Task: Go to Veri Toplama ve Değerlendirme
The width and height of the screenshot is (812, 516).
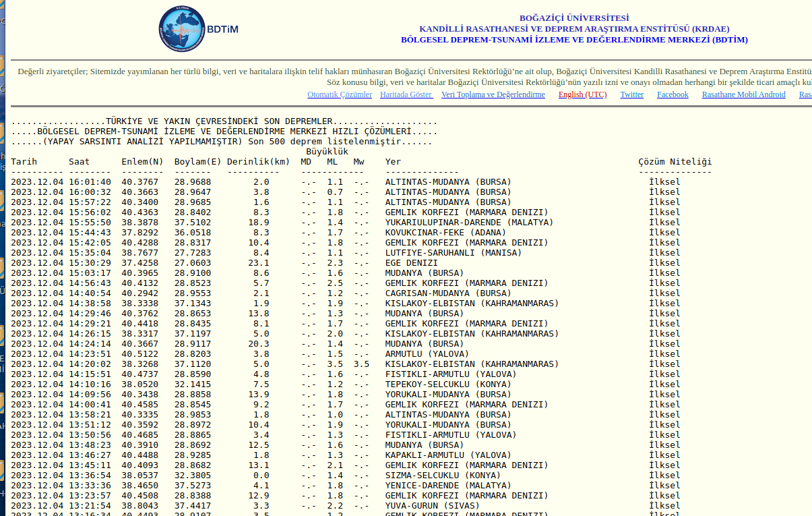Action: click(493, 94)
